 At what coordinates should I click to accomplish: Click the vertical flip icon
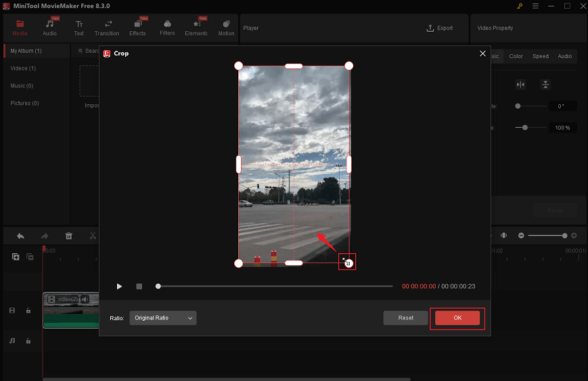[x=545, y=85]
